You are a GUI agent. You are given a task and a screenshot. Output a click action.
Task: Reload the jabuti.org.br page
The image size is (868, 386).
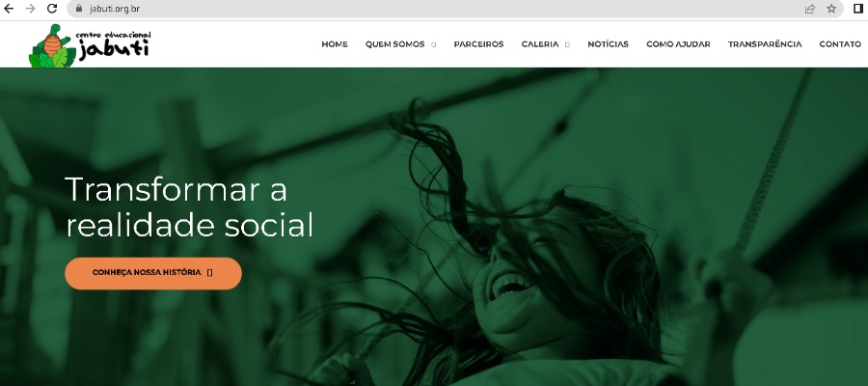tap(52, 9)
